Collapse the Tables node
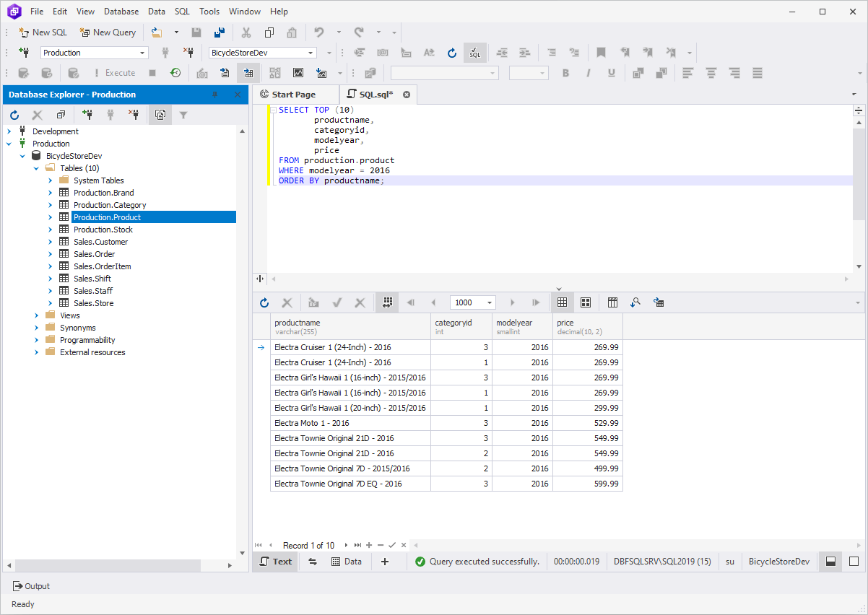The width and height of the screenshot is (868, 615). [36, 167]
